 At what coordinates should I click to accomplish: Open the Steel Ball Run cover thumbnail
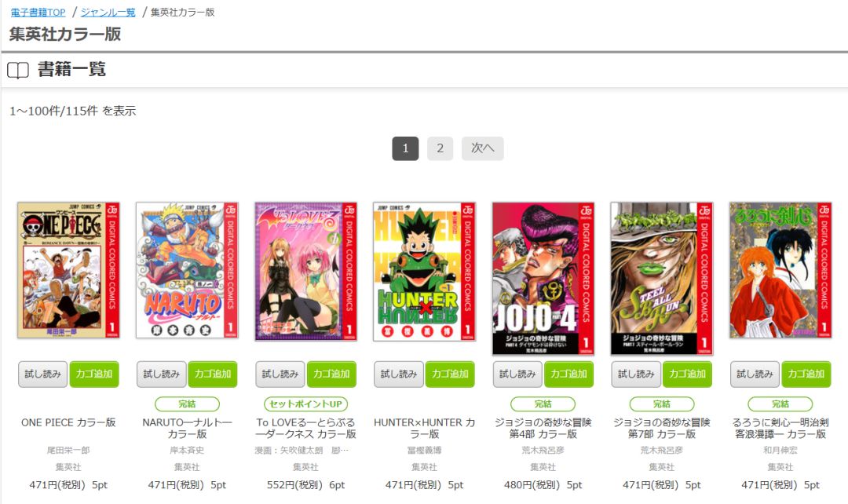pyautogui.click(x=662, y=279)
